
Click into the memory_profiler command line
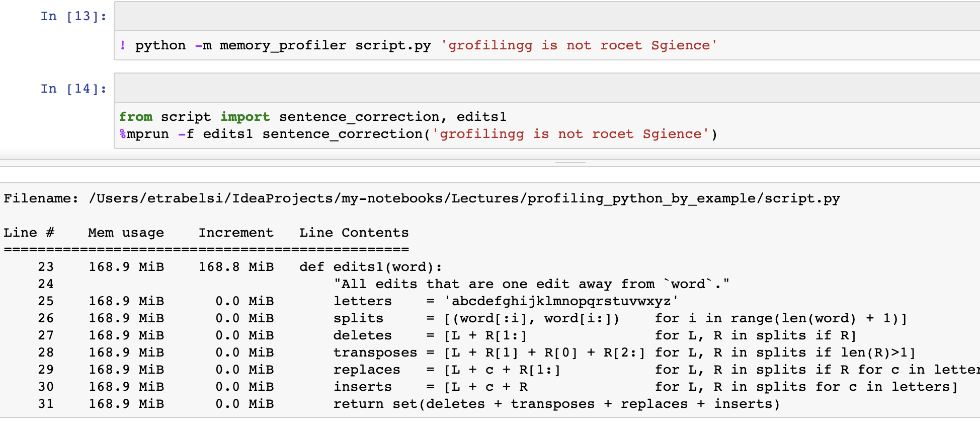click(419, 45)
